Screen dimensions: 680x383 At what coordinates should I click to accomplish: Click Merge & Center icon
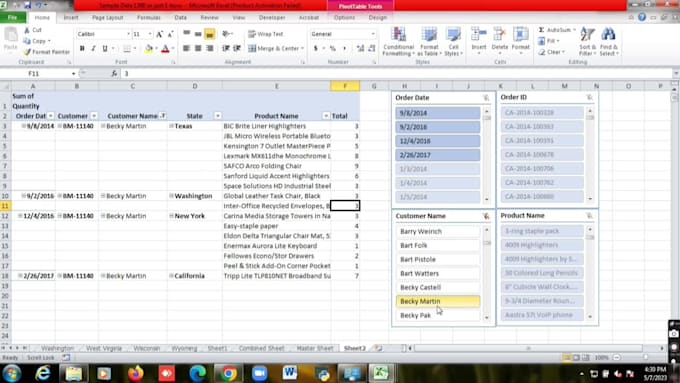pyautogui.click(x=276, y=49)
